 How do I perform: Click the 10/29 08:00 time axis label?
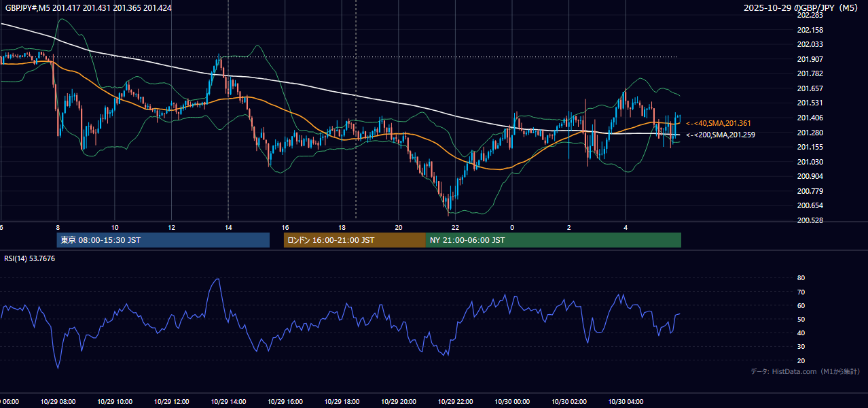tap(58, 402)
